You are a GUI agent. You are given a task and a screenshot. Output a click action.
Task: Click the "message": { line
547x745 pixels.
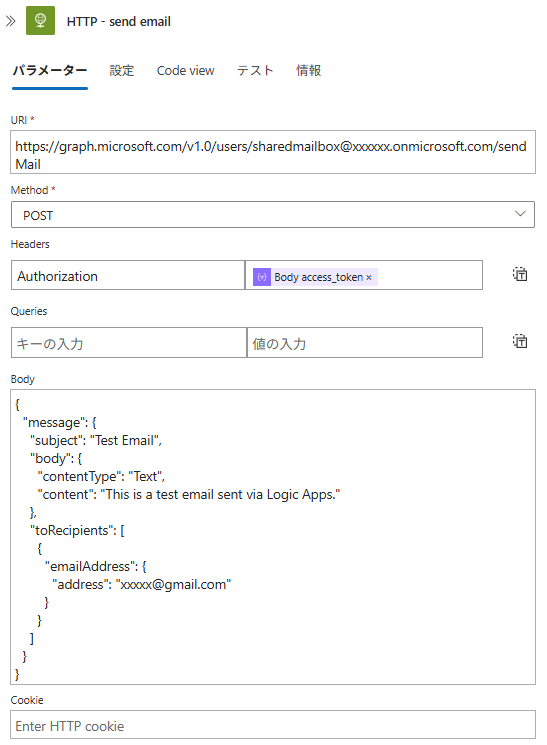pyautogui.click(x=60, y=422)
